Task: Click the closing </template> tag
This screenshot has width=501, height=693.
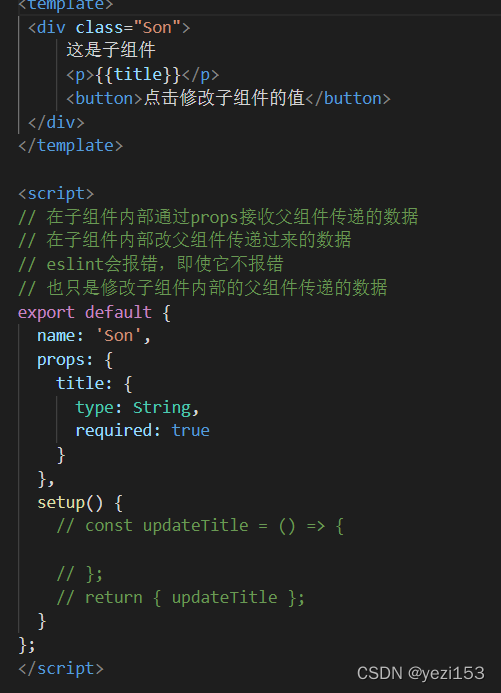Action: pyautogui.click(x=71, y=145)
